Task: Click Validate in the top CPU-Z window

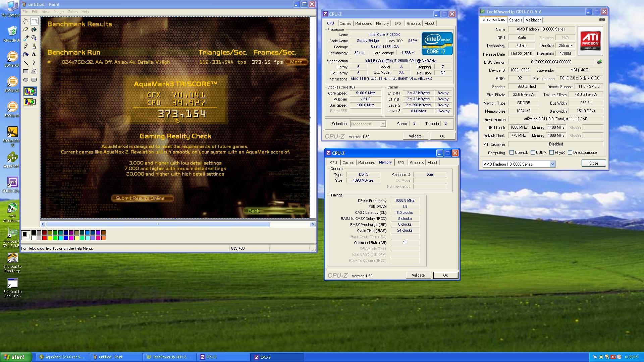Action: (415, 136)
